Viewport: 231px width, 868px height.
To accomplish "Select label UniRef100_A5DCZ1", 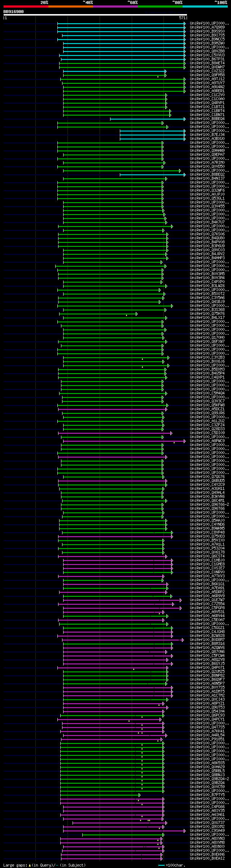I will click(x=207, y=409).
